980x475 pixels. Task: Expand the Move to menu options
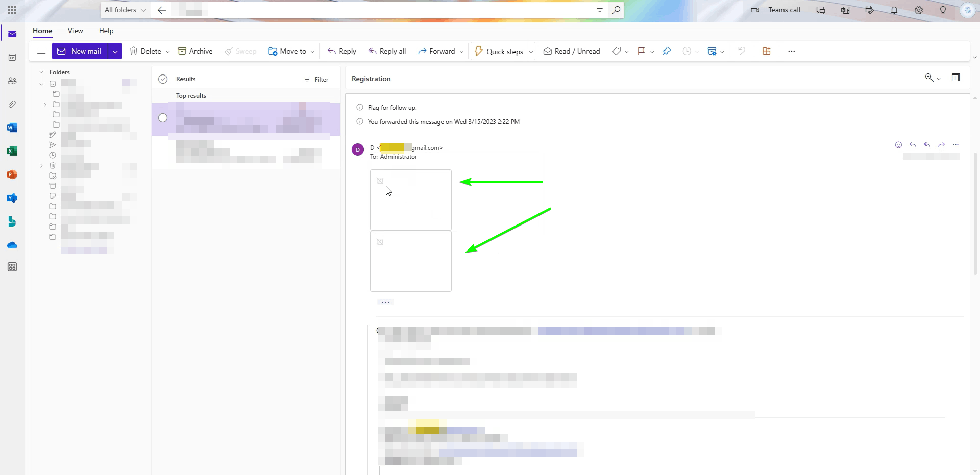313,51
